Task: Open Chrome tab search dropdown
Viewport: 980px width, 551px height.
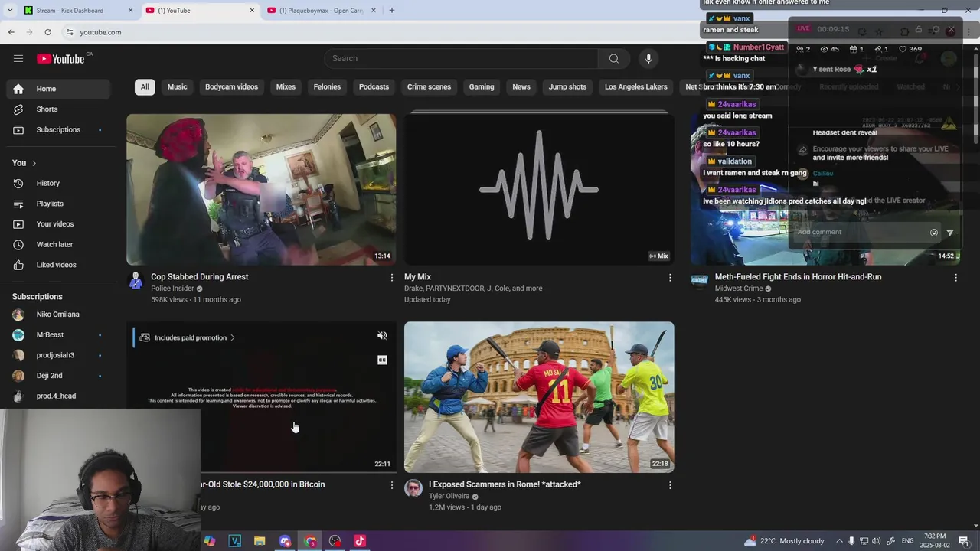Action: (x=10, y=10)
